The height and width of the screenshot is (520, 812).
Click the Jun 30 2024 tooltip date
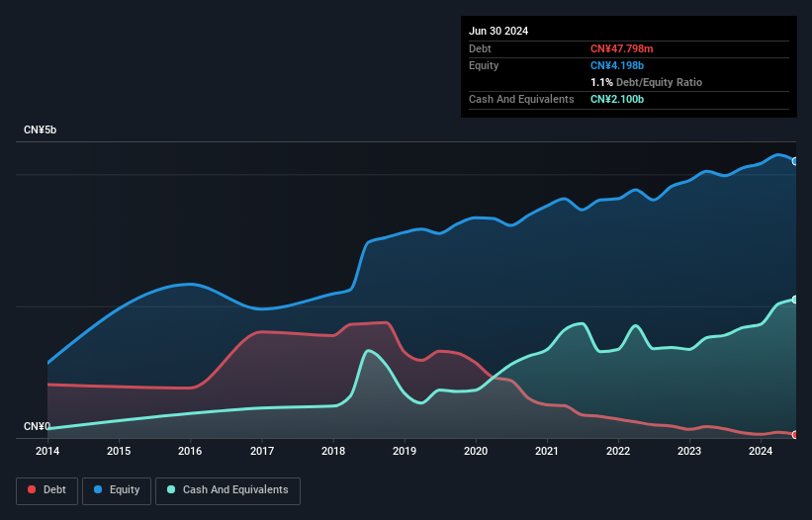point(498,31)
